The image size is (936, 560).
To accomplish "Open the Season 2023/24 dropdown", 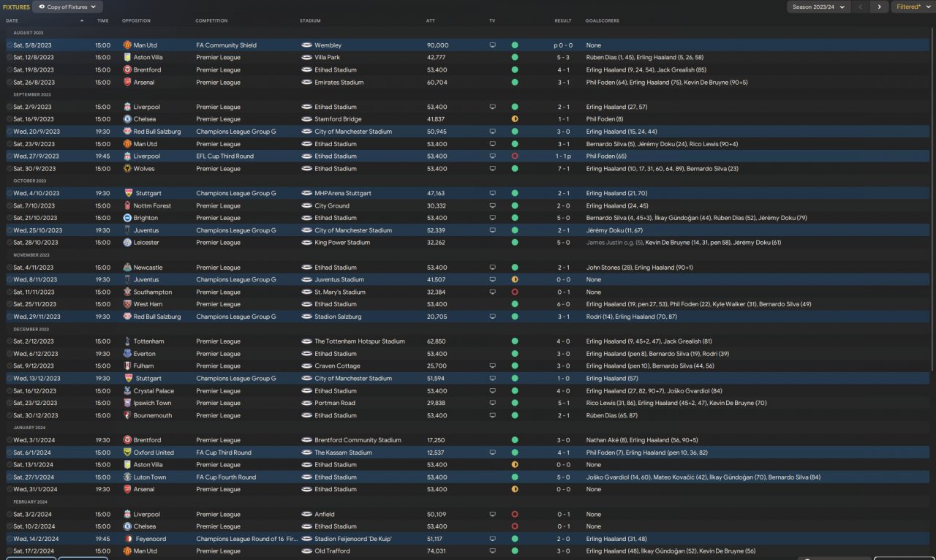I will pos(818,7).
